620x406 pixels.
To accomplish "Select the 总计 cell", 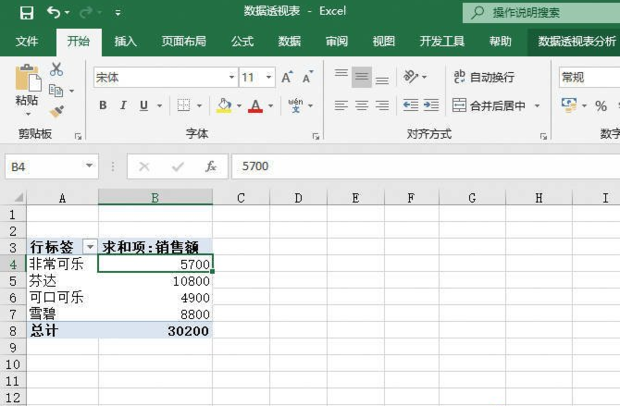I will point(62,330).
